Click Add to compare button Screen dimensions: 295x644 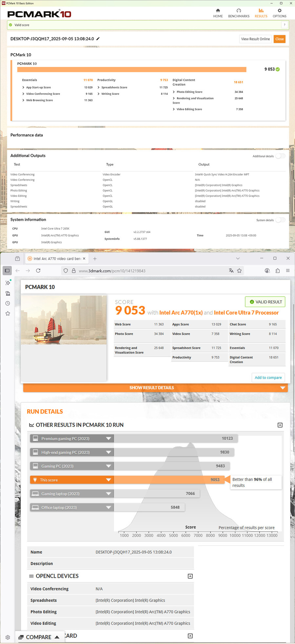pos(268,378)
